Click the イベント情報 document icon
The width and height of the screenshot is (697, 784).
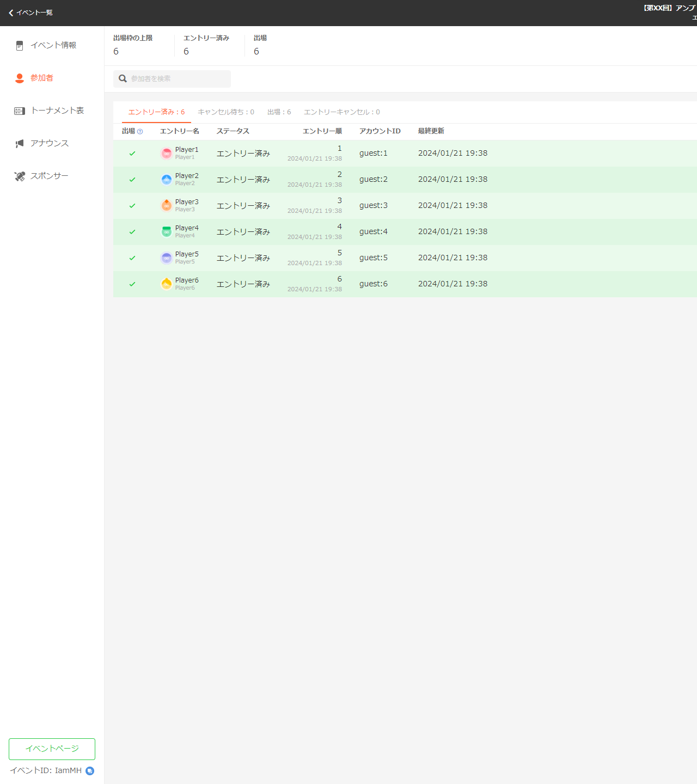(x=20, y=46)
